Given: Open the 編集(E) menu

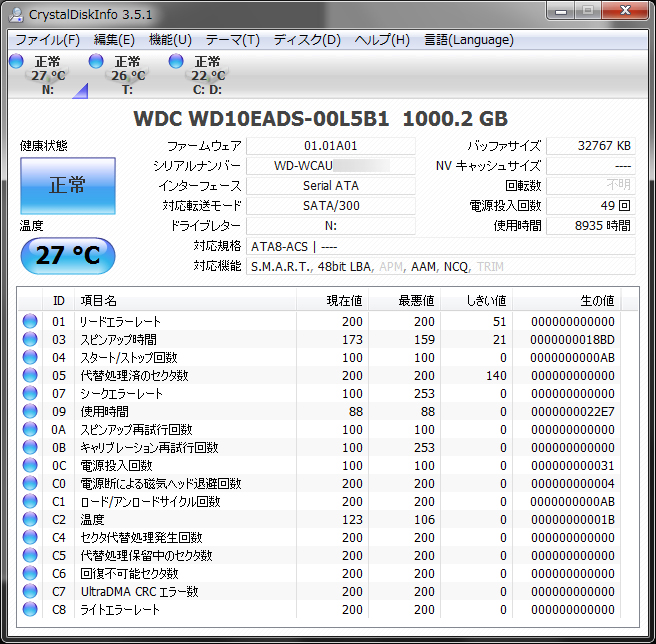Looking at the screenshot, I should click(x=114, y=40).
